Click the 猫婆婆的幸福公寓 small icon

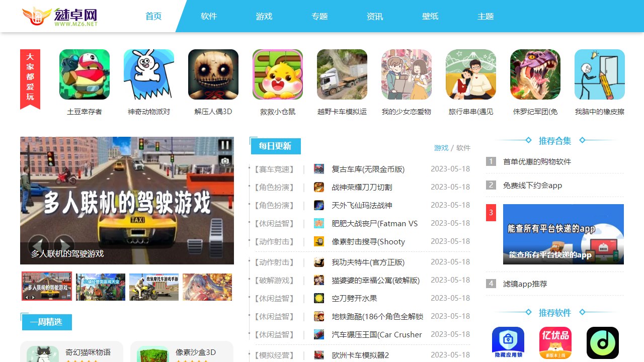[x=319, y=280]
